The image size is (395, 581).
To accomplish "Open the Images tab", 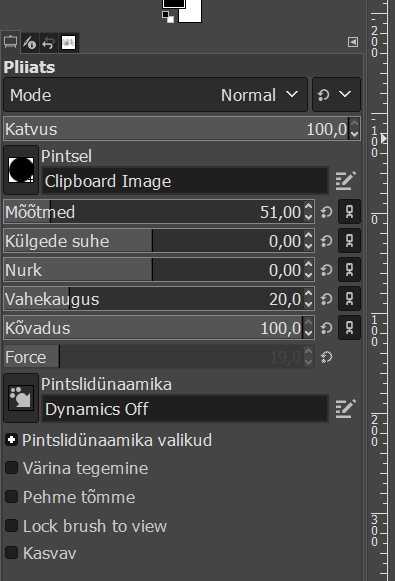I will pos(68,43).
